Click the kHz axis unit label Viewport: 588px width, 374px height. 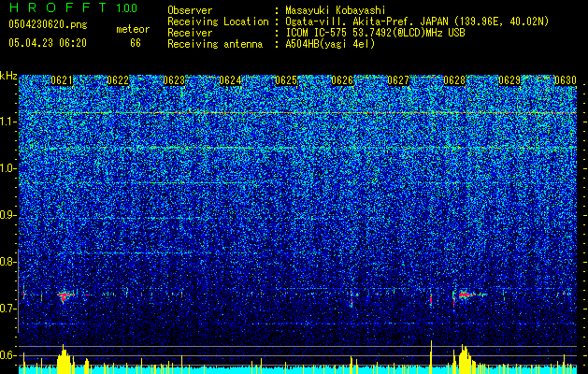coord(8,76)
